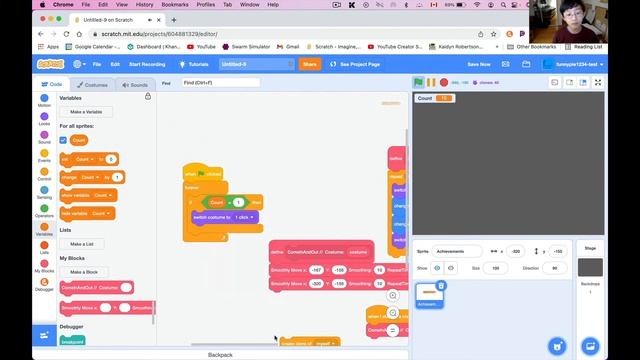Click Choose a Sprite cat button
Screen dimensions: 640x360
(557, 347)
